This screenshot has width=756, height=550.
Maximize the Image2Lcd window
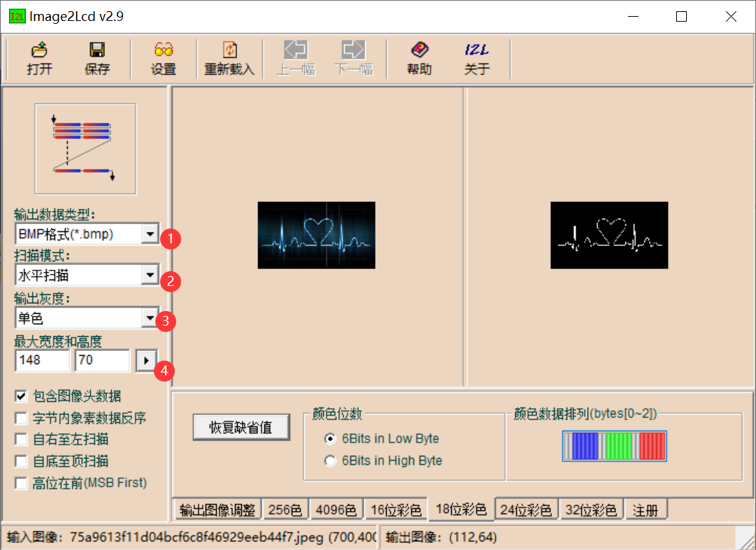click(x=681, y=16)
